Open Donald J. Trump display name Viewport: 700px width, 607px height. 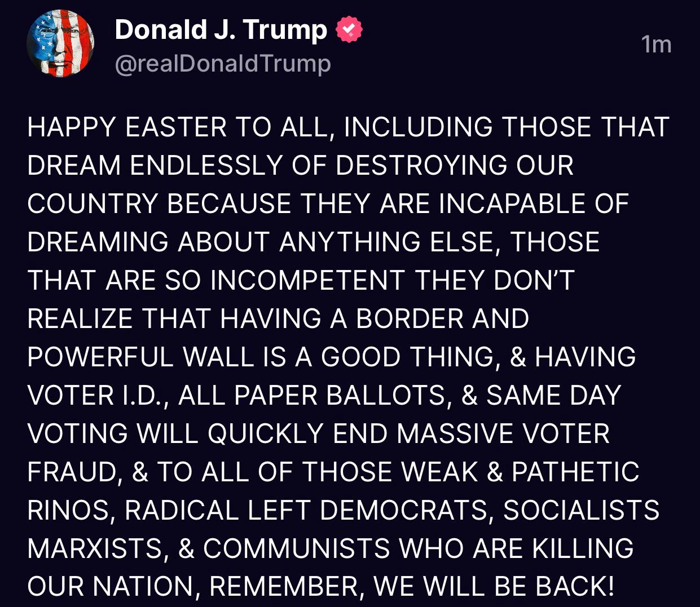tap(221, 30)
